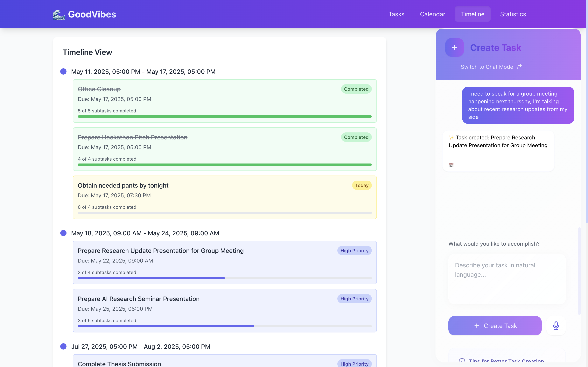Click the calendar emoji in task created message
This screenshot has height=367, width=588.
click(x=451, y=165)
